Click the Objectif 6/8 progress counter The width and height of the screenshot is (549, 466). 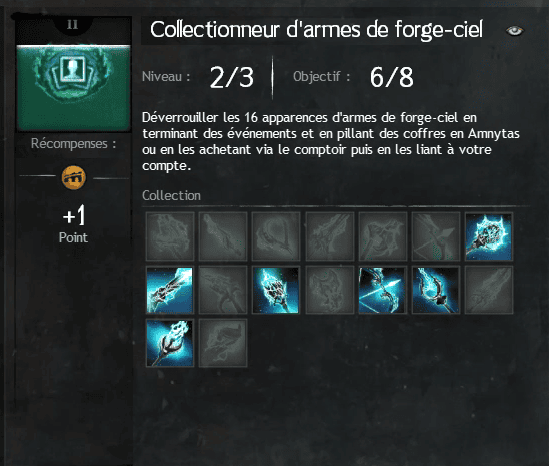(353, 77)
